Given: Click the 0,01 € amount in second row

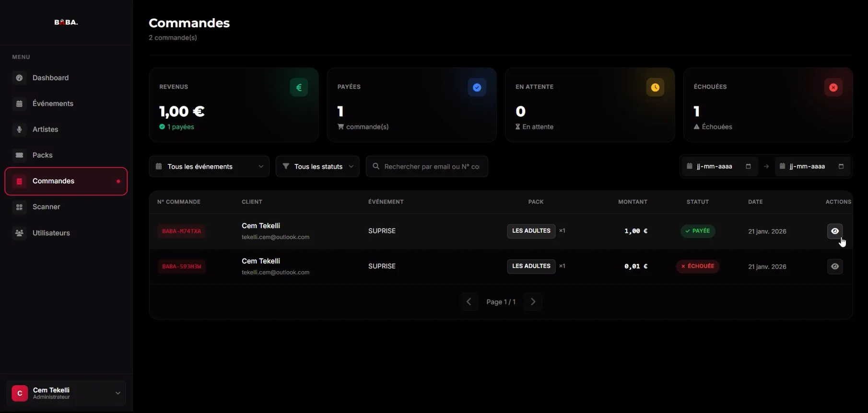Looking at the screenshot, I should 636,266.
